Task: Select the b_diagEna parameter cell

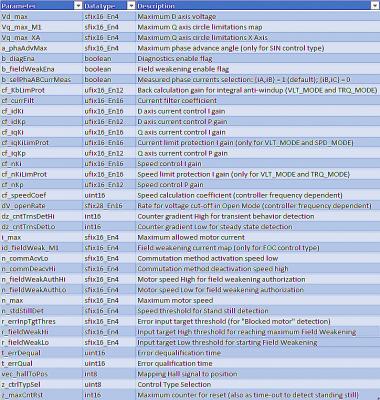Action: pos(41,58)
